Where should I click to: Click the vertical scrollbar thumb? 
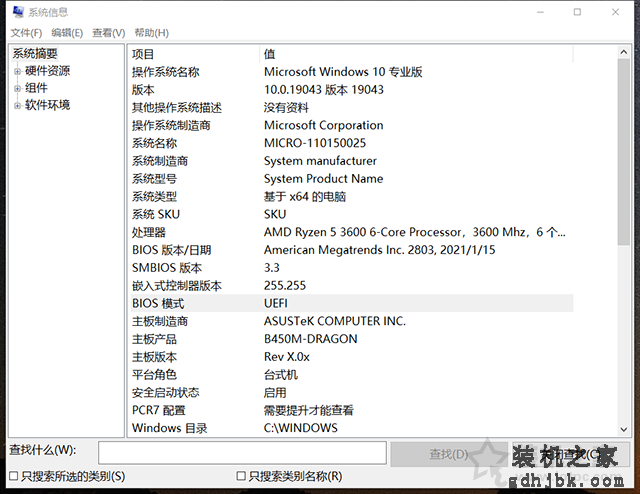(623, 152)
